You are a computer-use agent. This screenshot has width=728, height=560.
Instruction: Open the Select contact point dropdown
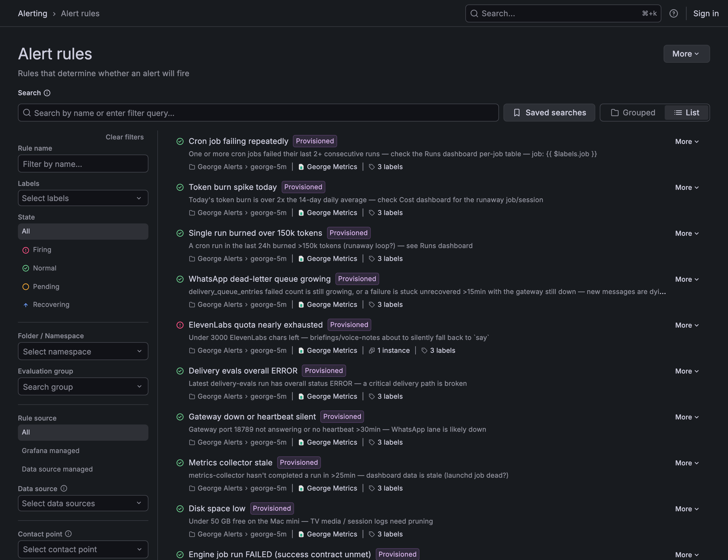click(x=83, y=549)
